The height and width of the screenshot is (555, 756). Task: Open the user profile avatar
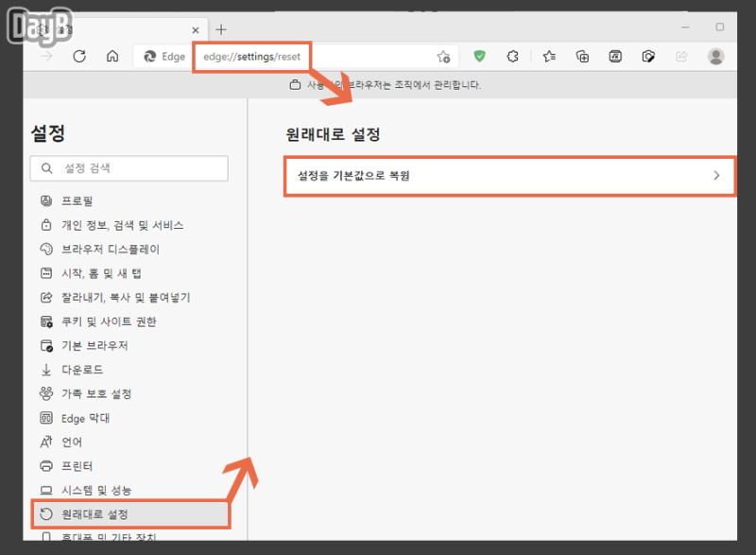[716, 57]
